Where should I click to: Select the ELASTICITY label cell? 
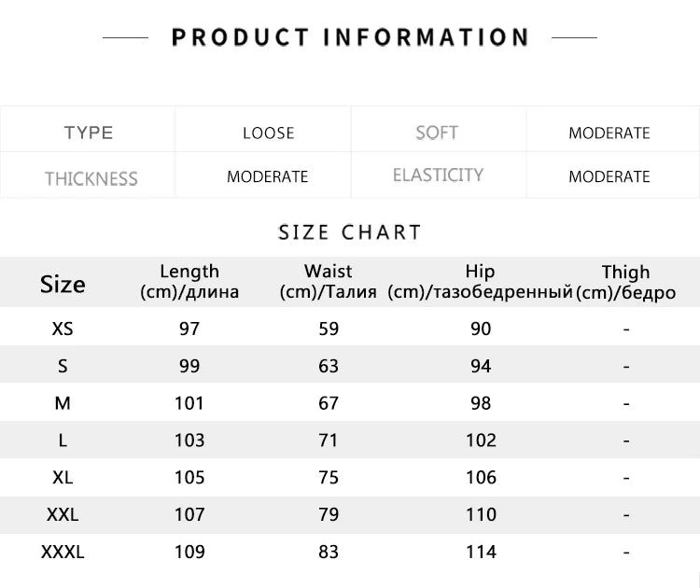pyautogui.click(x=438, y=175)
